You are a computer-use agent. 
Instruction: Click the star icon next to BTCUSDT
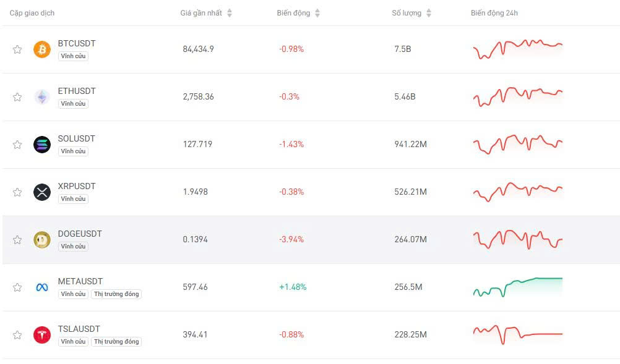[x=17, y=49]
